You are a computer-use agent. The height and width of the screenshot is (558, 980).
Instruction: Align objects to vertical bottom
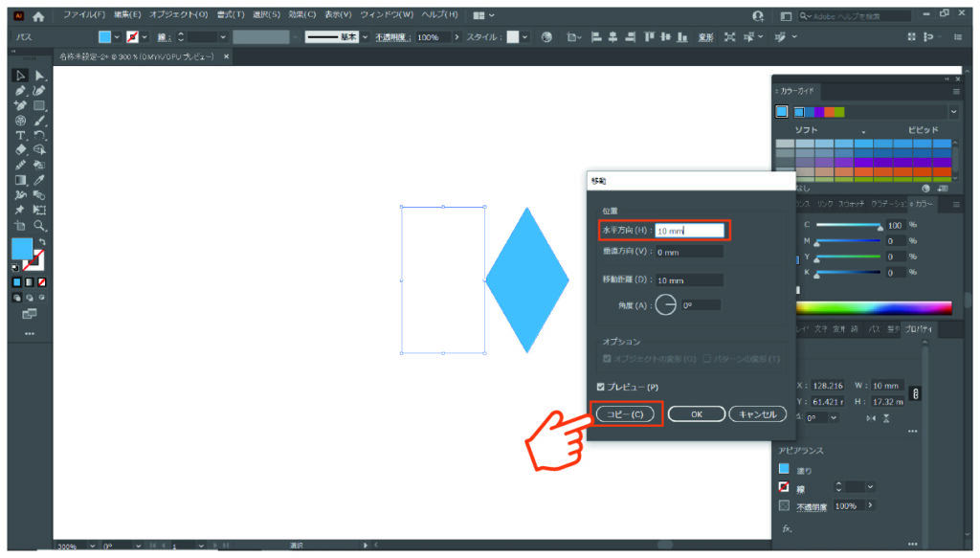point(682,37)
